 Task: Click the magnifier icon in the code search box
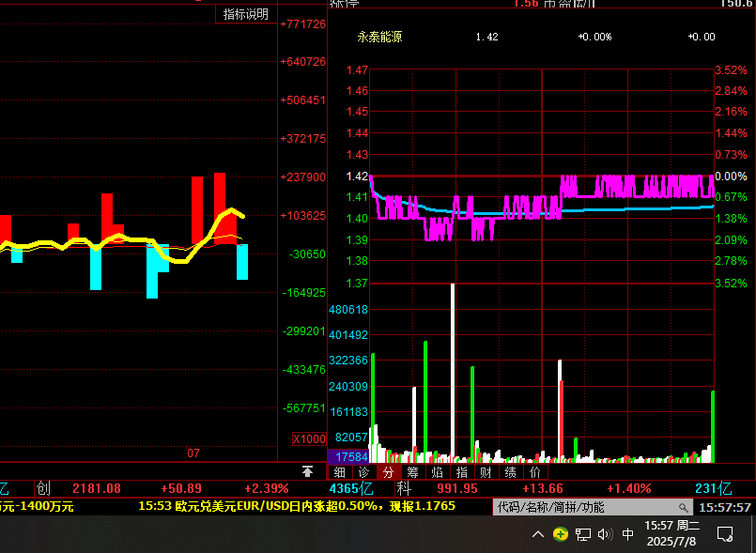683,507
